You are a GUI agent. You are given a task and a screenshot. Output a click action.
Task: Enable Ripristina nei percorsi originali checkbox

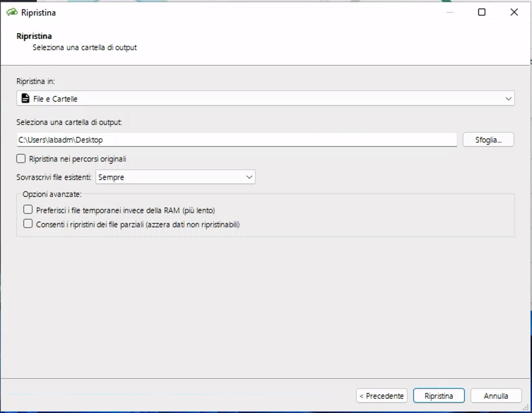point(20,159)
